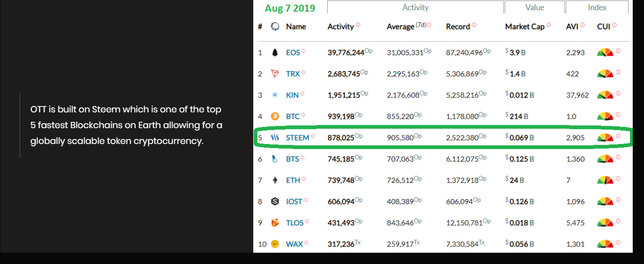Click the OTT built on Steem paragraph
Viewport: 644px width, 264px height.
(126, 125)
